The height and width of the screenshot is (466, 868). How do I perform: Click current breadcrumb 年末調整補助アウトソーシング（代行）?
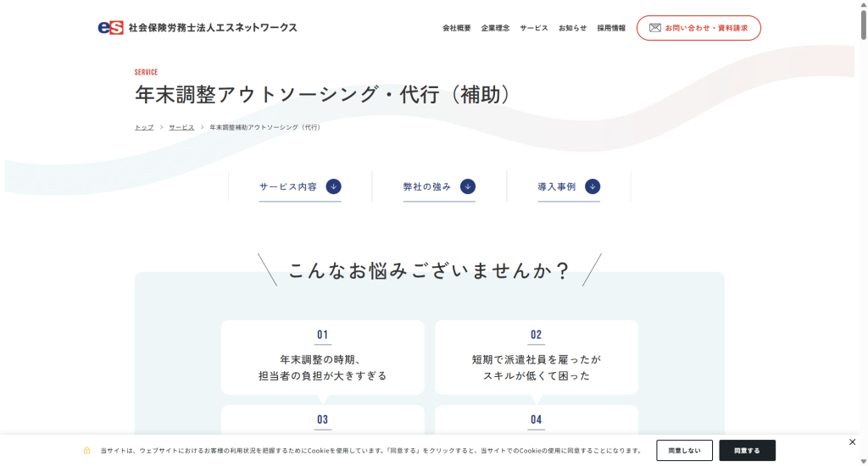point(265,127)
